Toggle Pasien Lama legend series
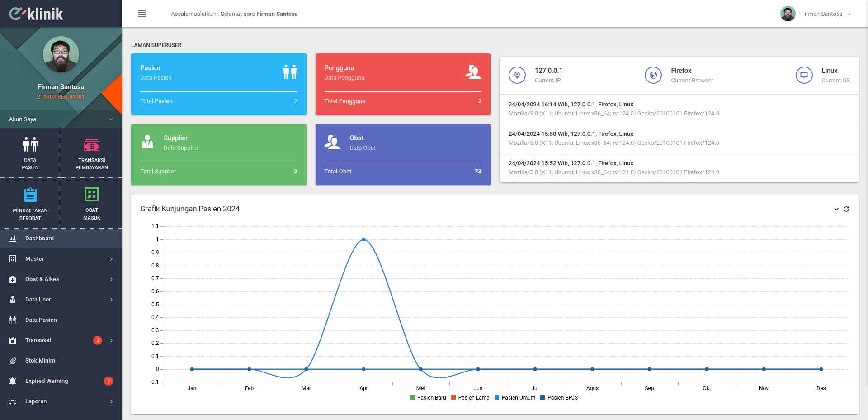868x420 pixels. pyautogui.click(x=470, y=398)
